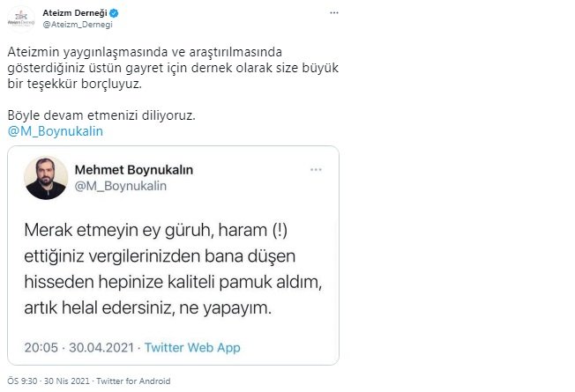Open the Twitter Web App source link

point(192,347)
